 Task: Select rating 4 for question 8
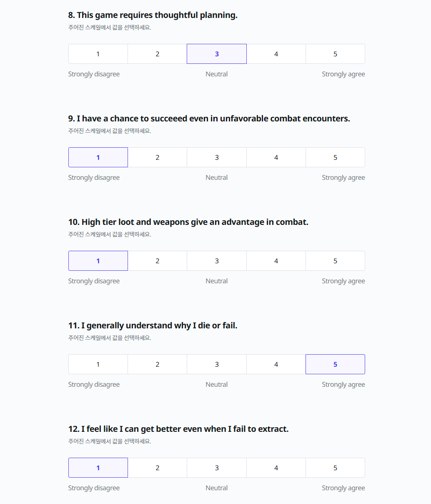[276, 54]
